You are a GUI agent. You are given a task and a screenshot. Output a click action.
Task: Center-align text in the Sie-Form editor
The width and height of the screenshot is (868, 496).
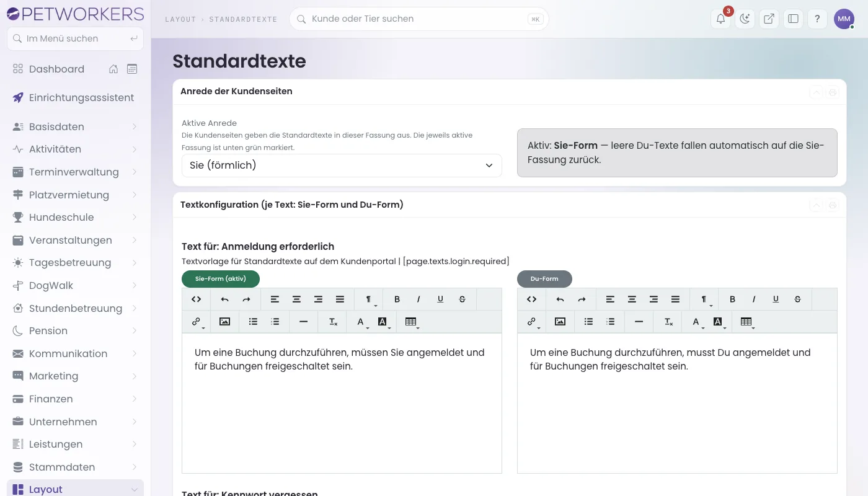(296, 299)
